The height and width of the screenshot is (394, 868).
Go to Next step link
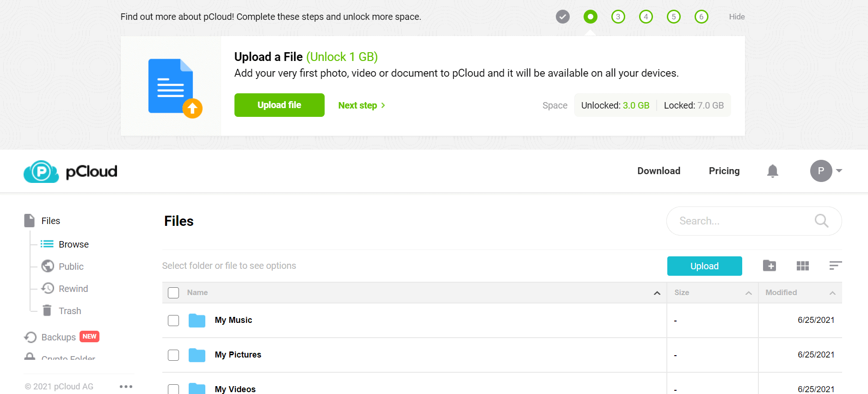[362, 105]
